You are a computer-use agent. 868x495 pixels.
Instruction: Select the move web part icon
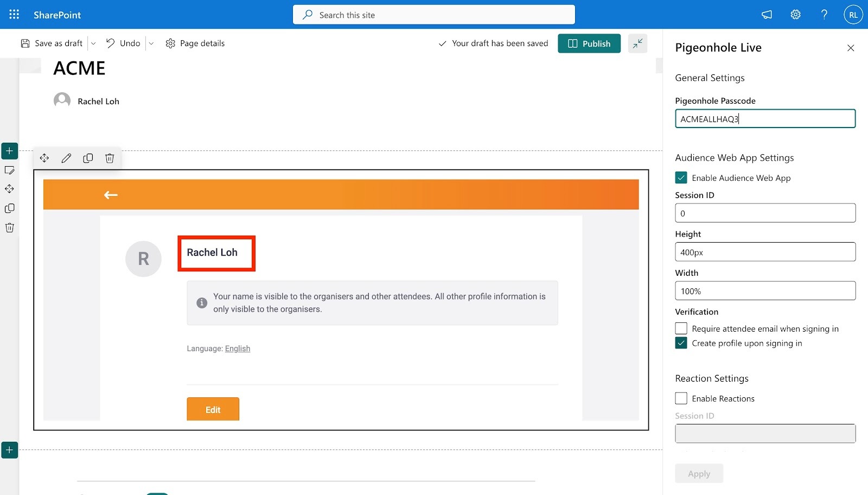tap(44, 158)
